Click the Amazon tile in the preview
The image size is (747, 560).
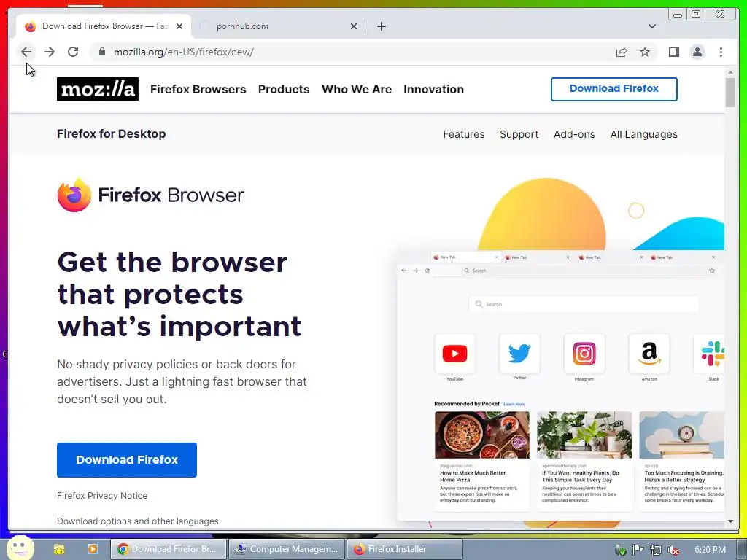[649, 354]
